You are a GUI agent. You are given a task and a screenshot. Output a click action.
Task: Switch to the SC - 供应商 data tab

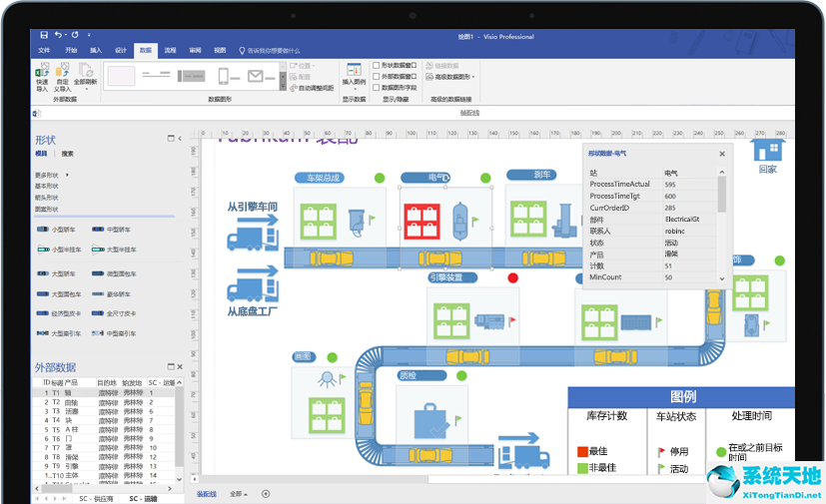(x=96, y=498)
